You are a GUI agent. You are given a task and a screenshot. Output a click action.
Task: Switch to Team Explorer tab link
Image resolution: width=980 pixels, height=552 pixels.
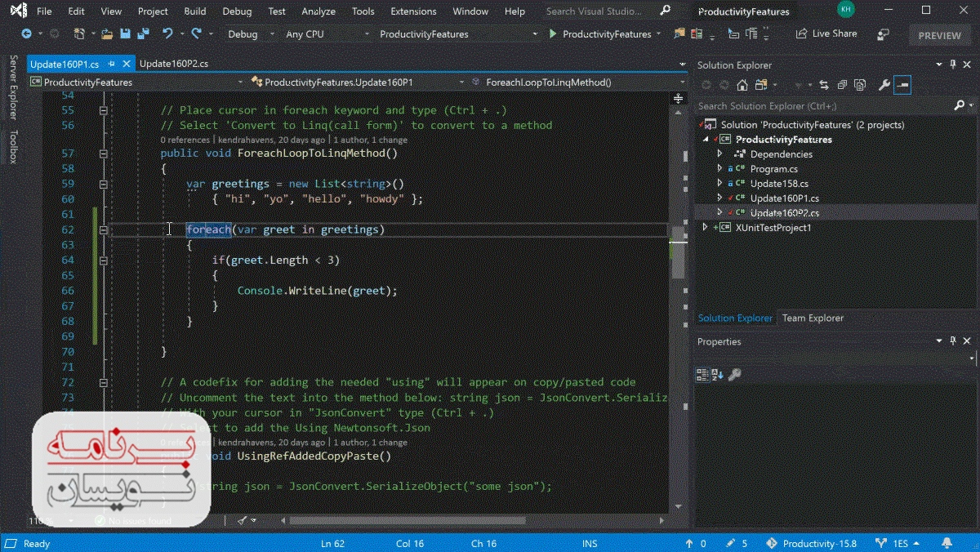point(813,318)
